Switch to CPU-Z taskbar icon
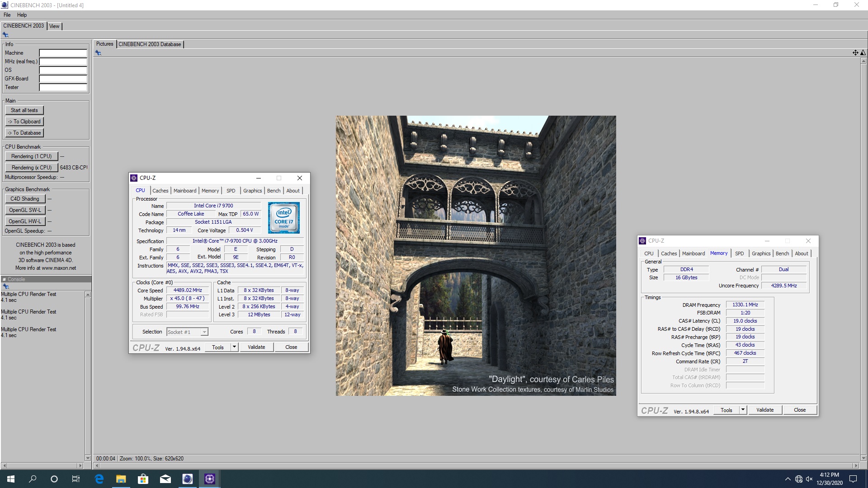Screen dimensions: 868x488 [x=209, y=479]
